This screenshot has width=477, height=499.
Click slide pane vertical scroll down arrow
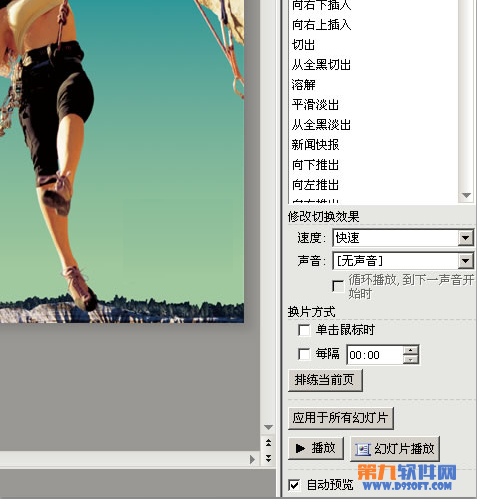pos(268,427)
